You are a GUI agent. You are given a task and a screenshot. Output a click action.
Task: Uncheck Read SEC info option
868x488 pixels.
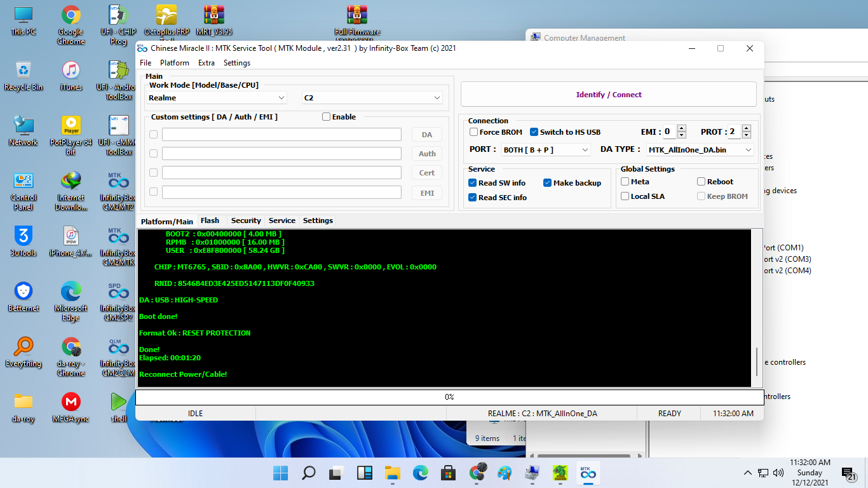472,198
